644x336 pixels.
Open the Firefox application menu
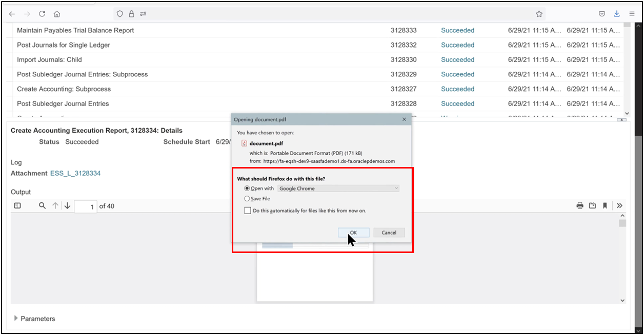coord(632,14)
